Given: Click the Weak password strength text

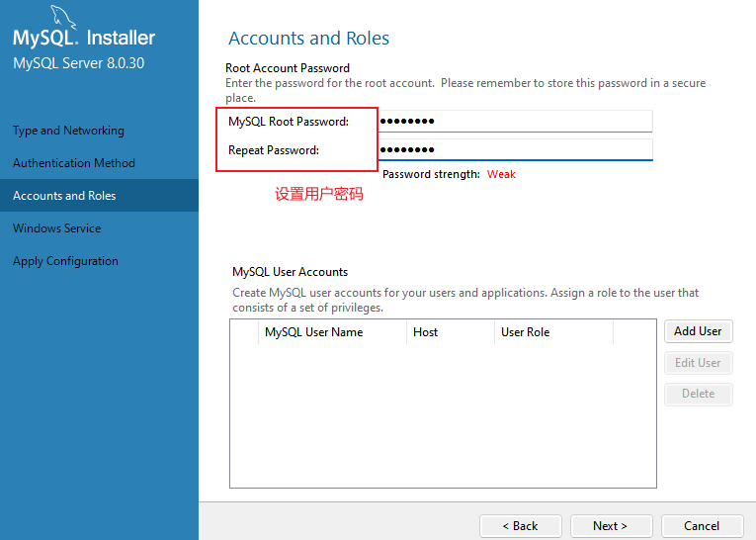Looking at the screenshot, I should (x=501, y=174).
